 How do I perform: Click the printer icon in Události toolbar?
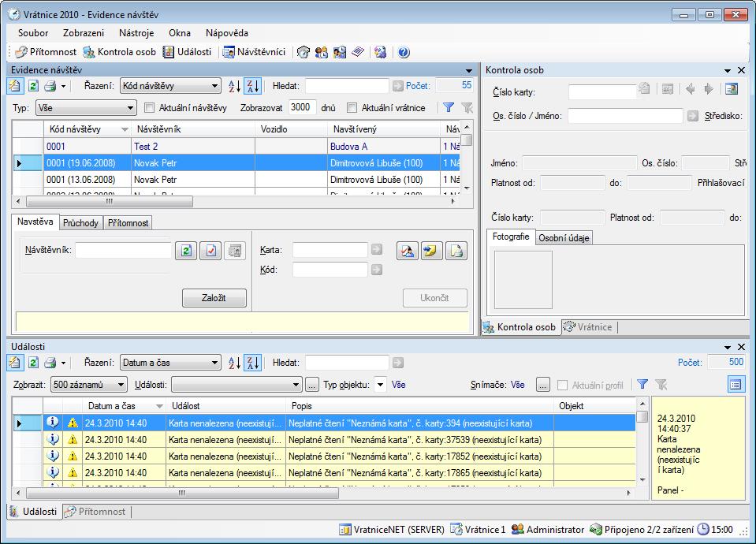pos(50,363)
